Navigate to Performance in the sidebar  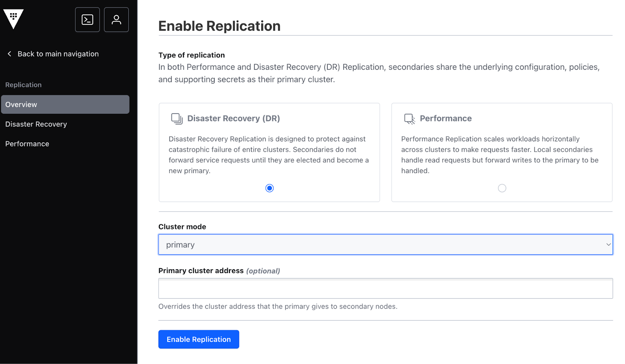27,144
